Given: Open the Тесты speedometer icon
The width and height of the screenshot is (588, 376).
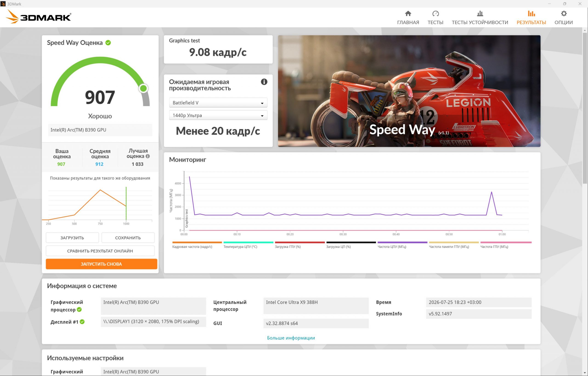Looking at the screenshot, I should pyautogui.click(x=435, y=13).
